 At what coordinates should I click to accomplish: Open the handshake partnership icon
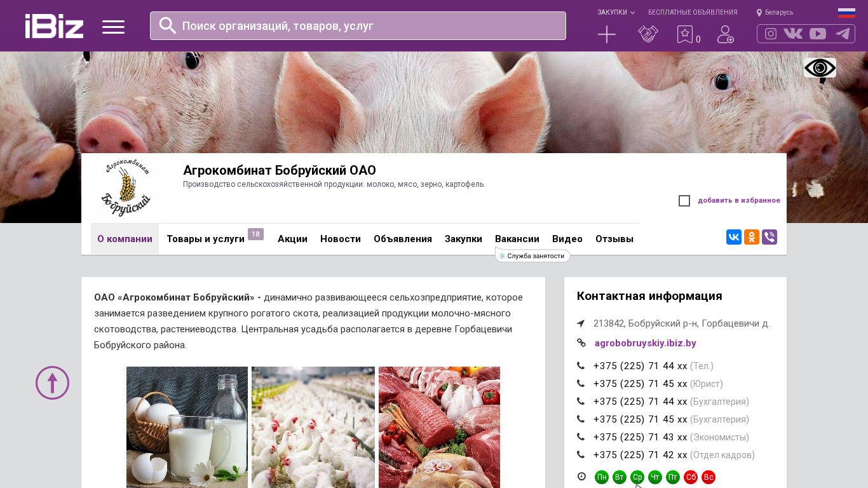pyautogui.click(x=648, y=34)
